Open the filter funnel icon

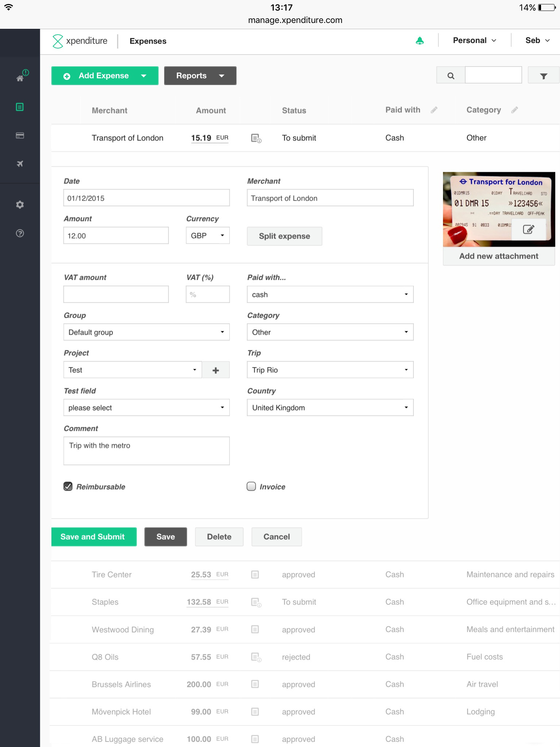(543, 76)
